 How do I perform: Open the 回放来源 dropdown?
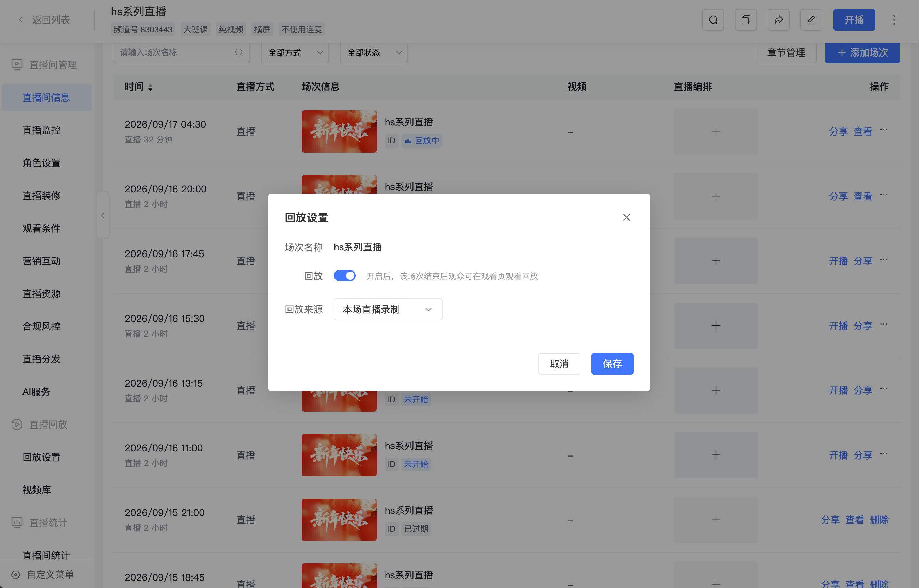point(388,309)
